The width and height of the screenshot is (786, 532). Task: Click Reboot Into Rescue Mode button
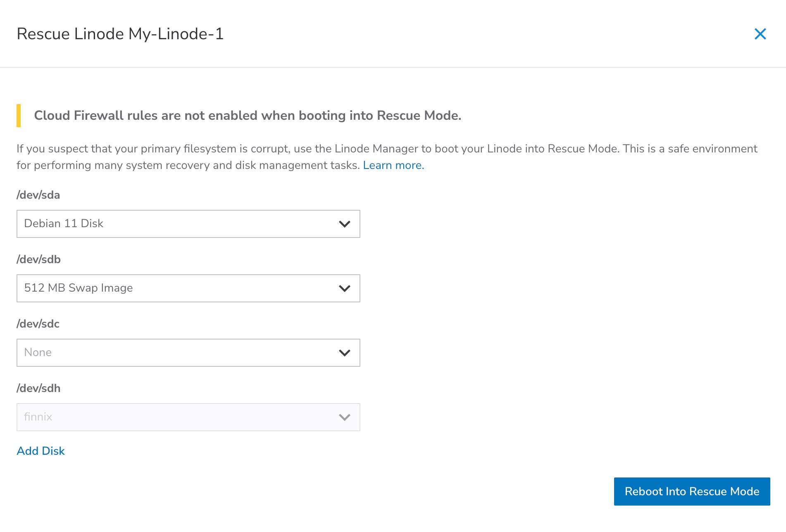(692, 492)
